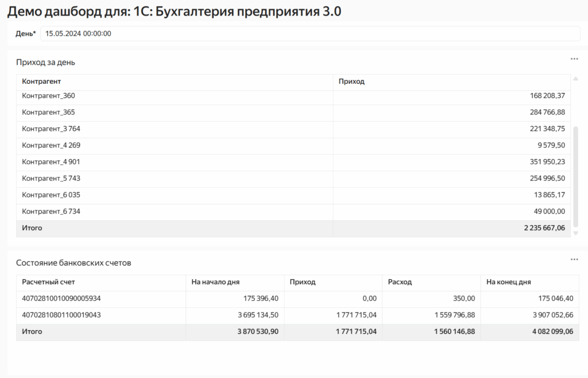Click the scroll down arrow in Приход за день table
Image resolution: width=588 pixels, height=378 pixels.
pyautogui.click(x=575, y=233)
